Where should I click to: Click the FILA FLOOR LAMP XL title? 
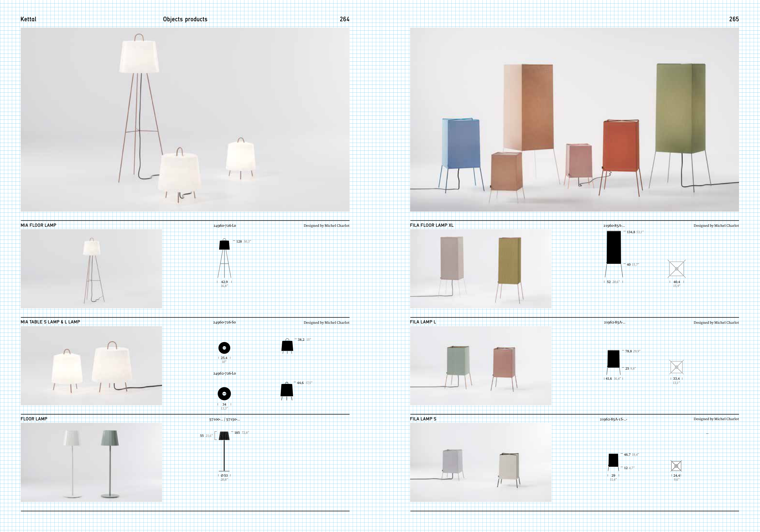(x=432, y=225)
